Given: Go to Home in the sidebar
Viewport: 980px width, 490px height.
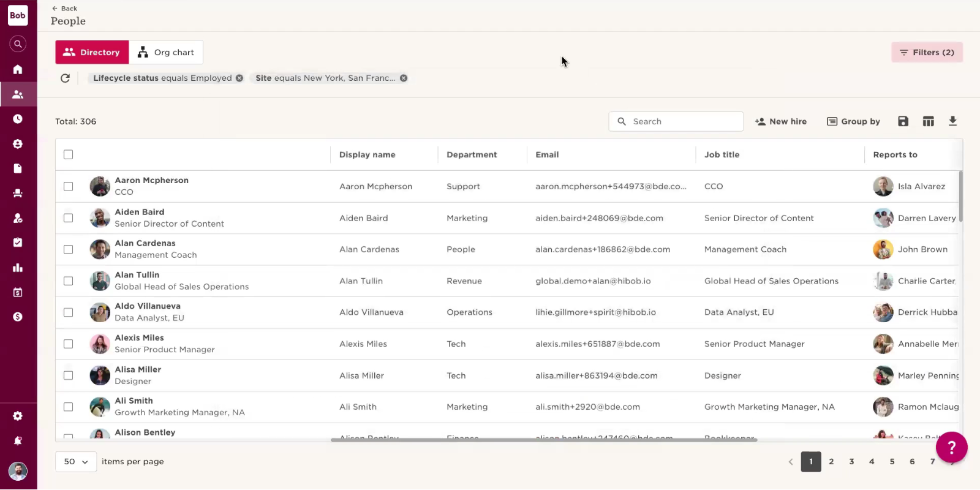Looking at the screenshot, I should [18, 69].
